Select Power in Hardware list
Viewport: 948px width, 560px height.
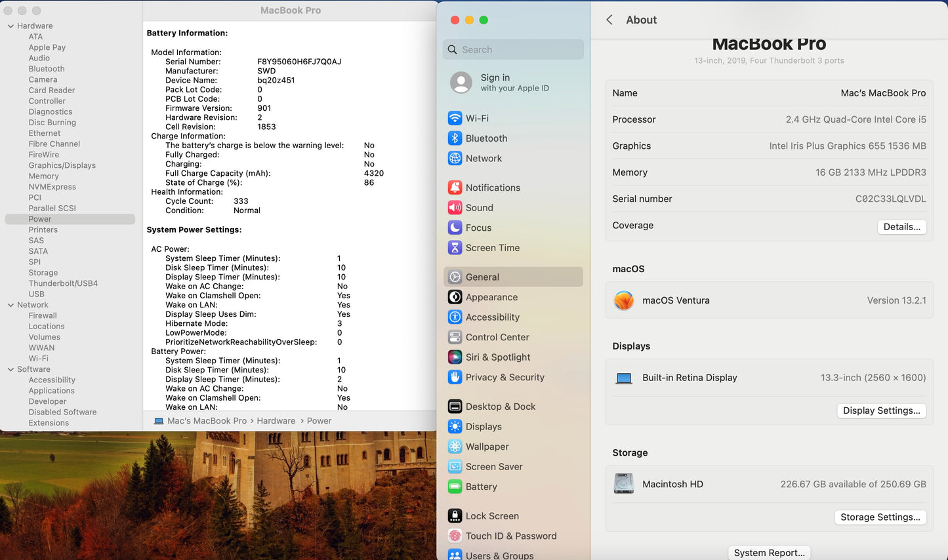click(40, 219)
